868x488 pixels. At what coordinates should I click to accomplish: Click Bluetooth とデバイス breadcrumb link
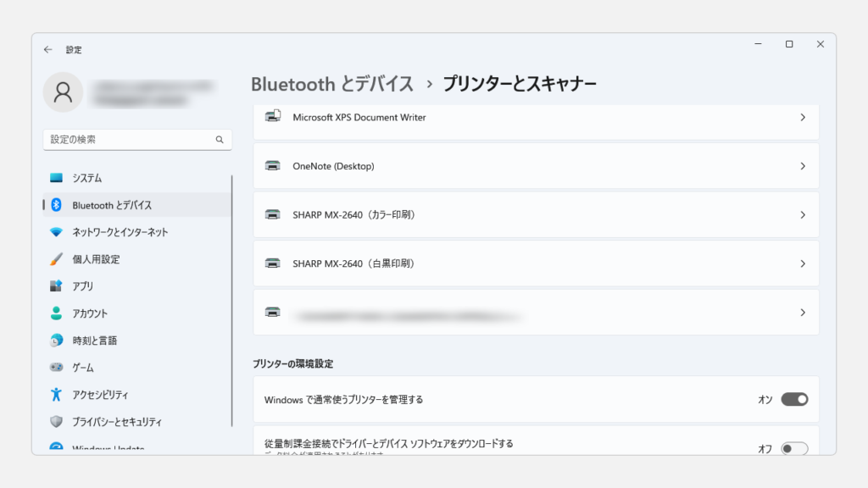[x=332, y=84]
